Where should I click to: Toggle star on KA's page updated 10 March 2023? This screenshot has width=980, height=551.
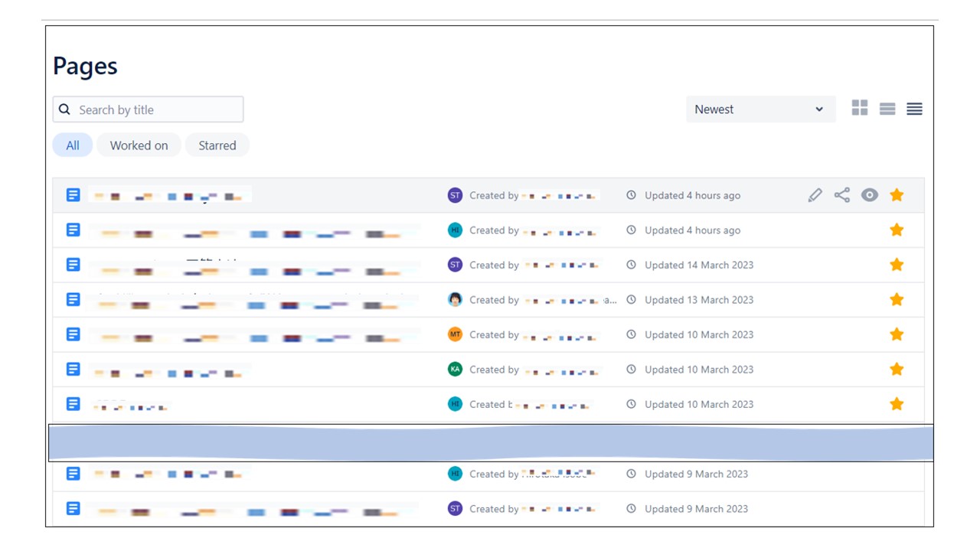[897, 370]
